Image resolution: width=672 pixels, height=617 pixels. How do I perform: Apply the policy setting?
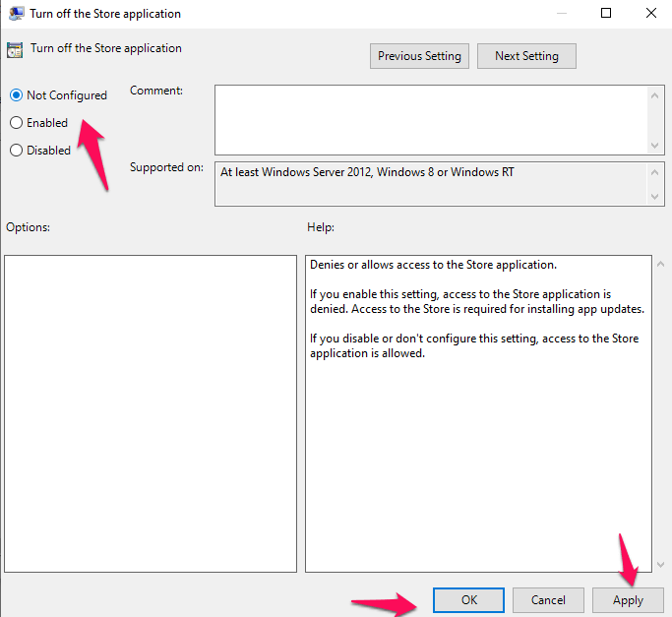click(628, 600)
